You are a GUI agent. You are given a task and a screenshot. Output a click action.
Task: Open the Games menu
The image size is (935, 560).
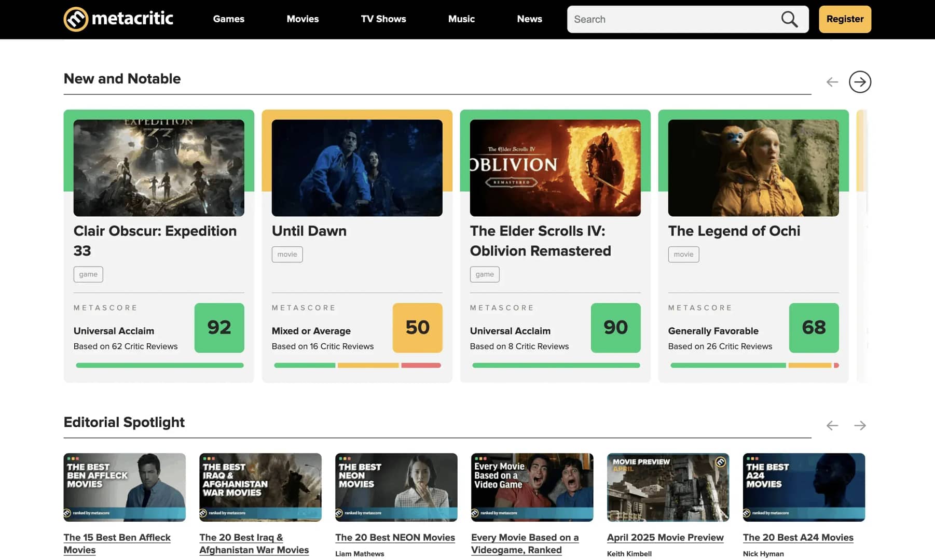(x=228, y=19)
